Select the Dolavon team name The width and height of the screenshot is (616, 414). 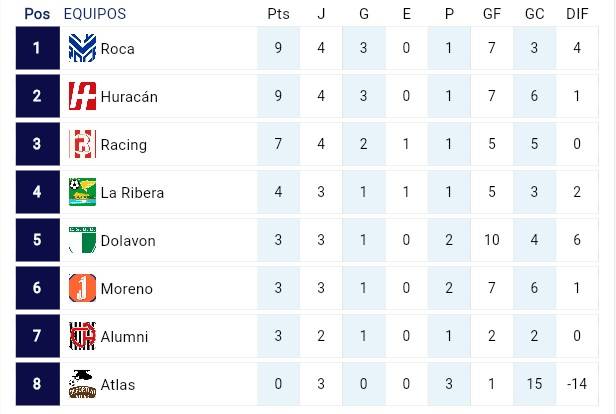(127, 241)
